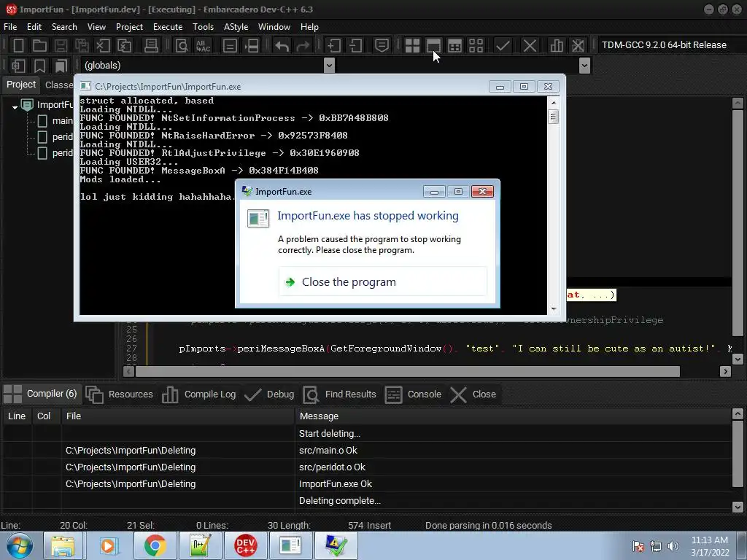Open the Search menu
This screenshot has width=747, height=560.
point(64,27)
